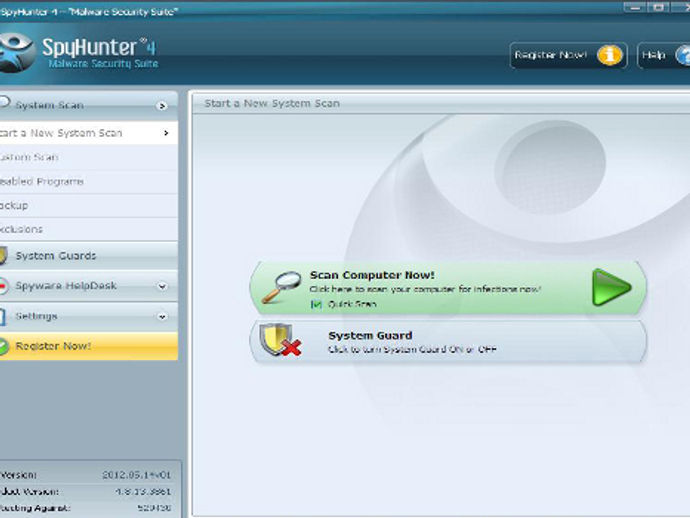Click the green play arrow to start scan
Image resolution: width=690 pixels, height=518 pixels.
[611, 287]
